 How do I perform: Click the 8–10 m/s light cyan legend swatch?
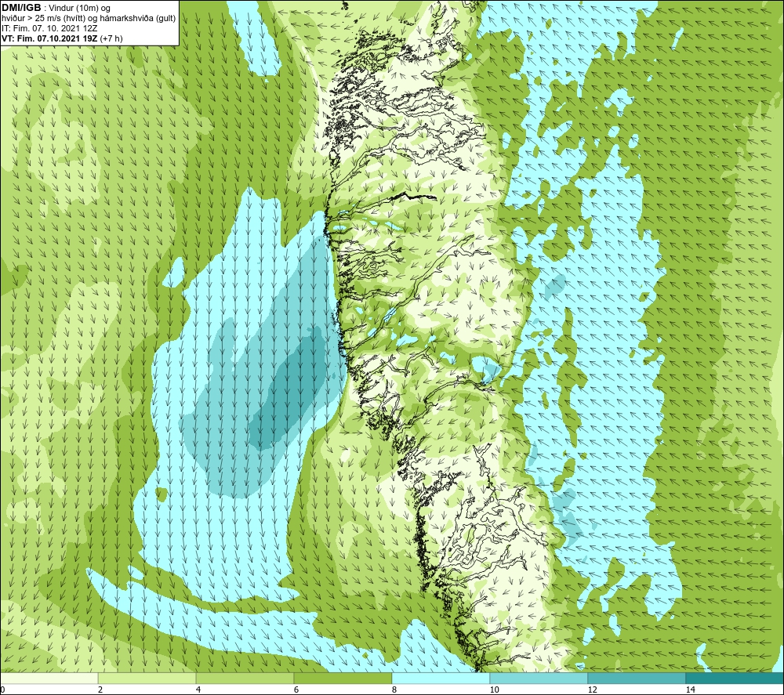point(441,679)
